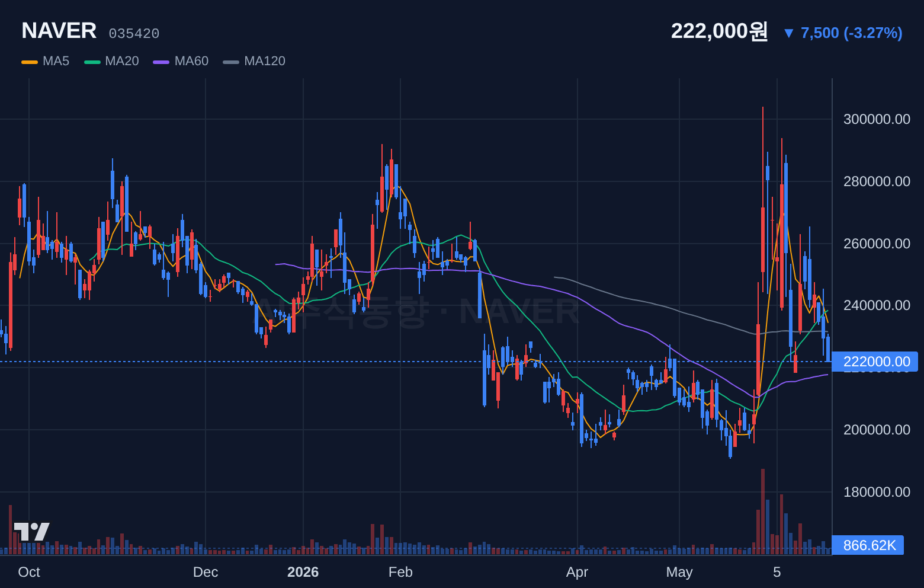924x588 pixels.
Task: Click the down-triangle price change icon
Action: (x=788, y=33)
